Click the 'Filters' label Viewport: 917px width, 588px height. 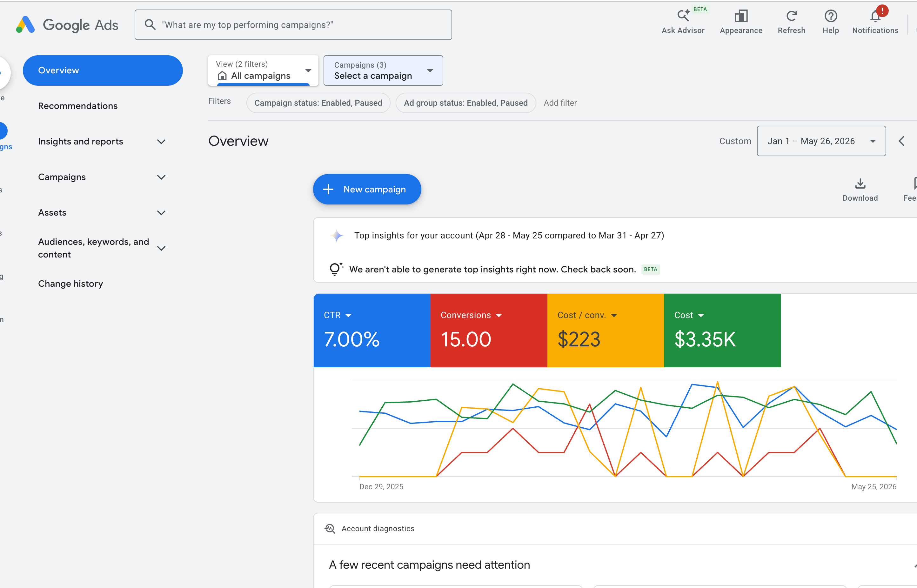(219, 101)
